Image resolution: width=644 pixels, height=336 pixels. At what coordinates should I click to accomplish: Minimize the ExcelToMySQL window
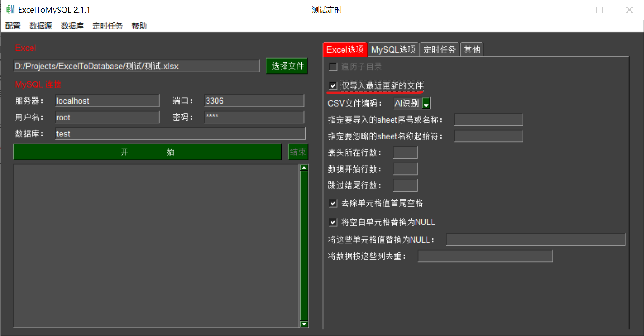click(x=570, y=10)
